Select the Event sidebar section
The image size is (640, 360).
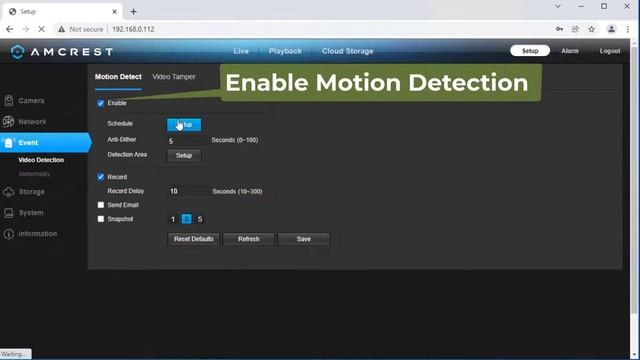coord(45,142)
